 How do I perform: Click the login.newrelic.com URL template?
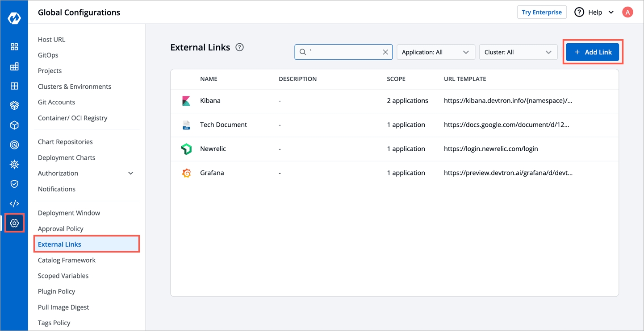491,149
